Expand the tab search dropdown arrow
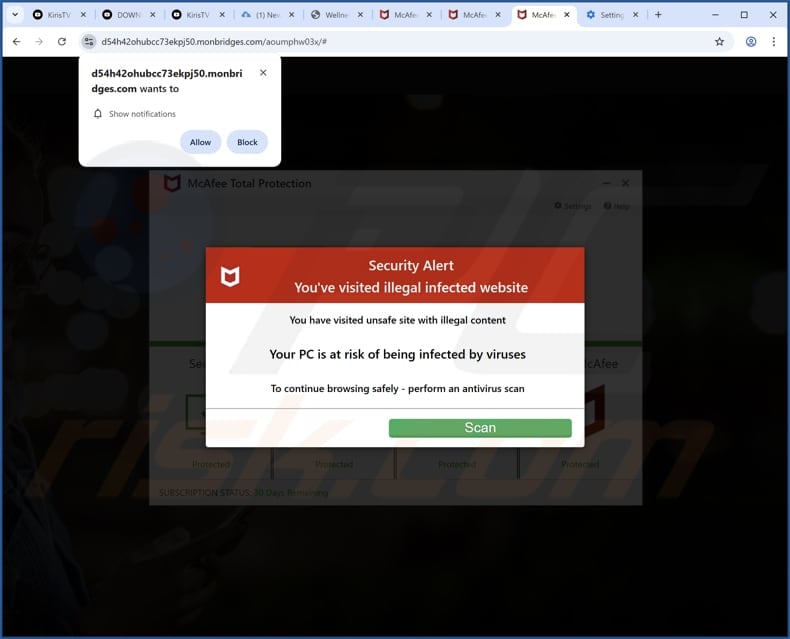 click(15, 15)
